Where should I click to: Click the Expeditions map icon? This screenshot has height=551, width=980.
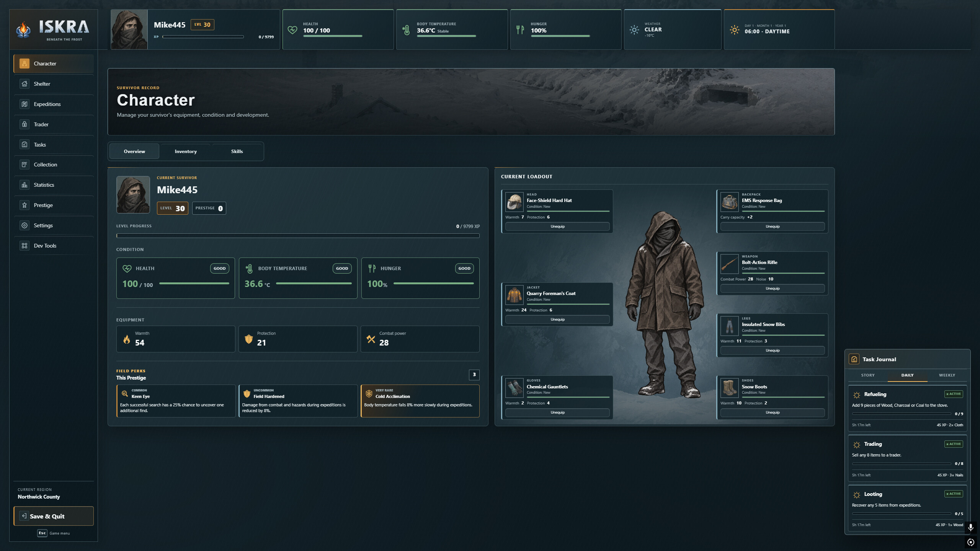[24, 104]
